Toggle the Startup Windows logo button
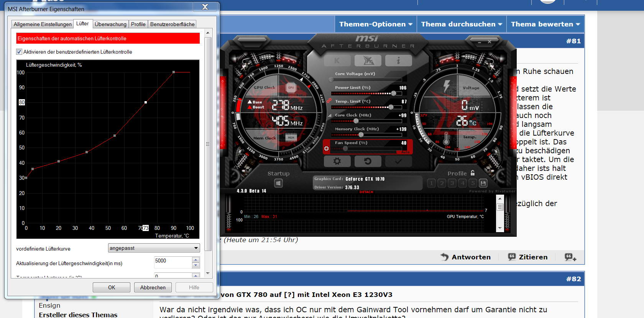The image size is (644, 318). 279,183
